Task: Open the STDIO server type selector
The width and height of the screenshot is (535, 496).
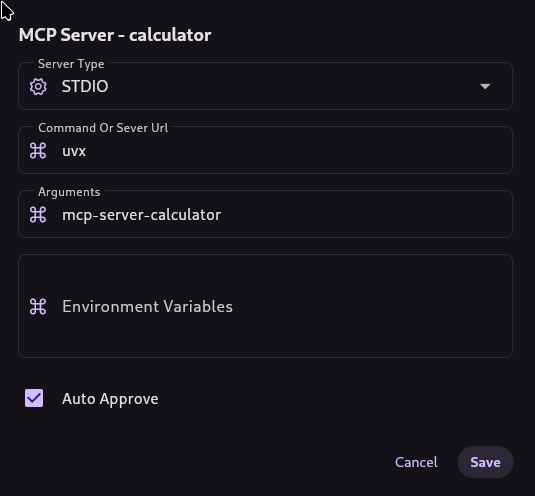Action: (265, 86)
